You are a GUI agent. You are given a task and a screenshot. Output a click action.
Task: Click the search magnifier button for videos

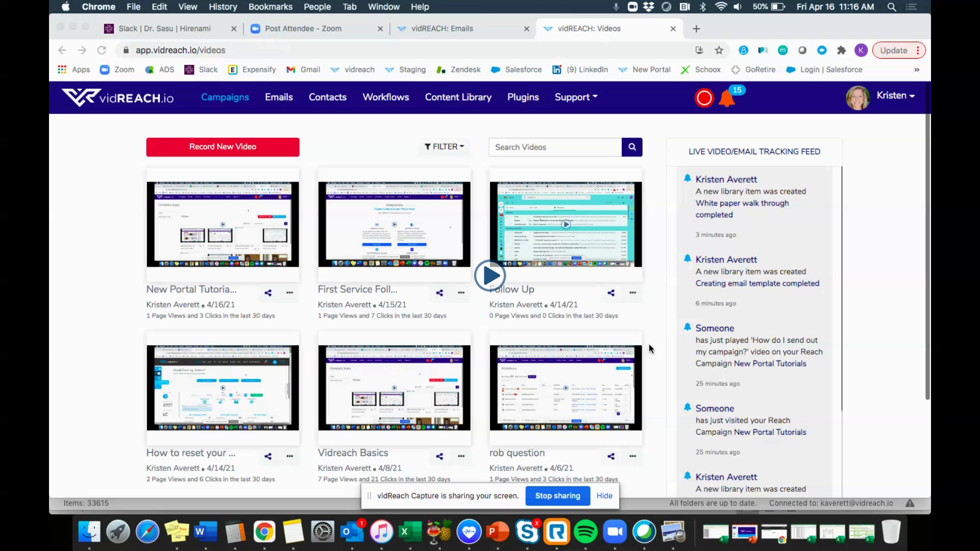click(x=632, y=147)
